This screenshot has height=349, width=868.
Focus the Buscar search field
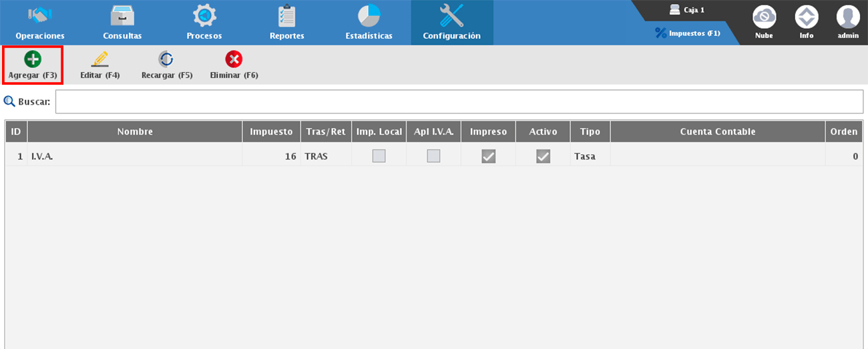[x=459, y=102]
